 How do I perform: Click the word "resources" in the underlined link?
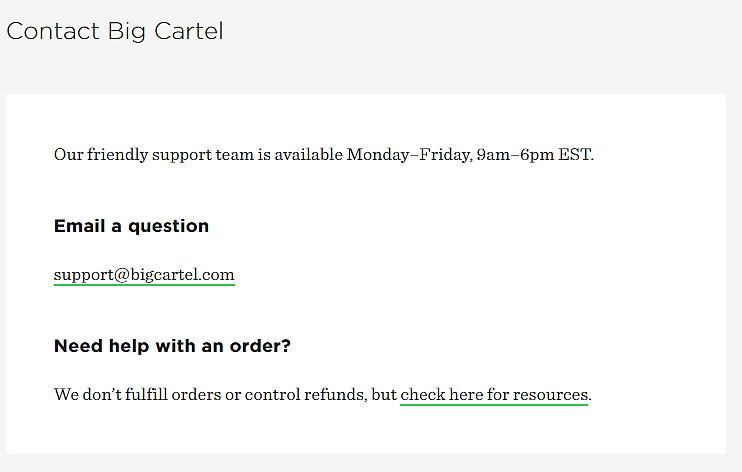549,395
